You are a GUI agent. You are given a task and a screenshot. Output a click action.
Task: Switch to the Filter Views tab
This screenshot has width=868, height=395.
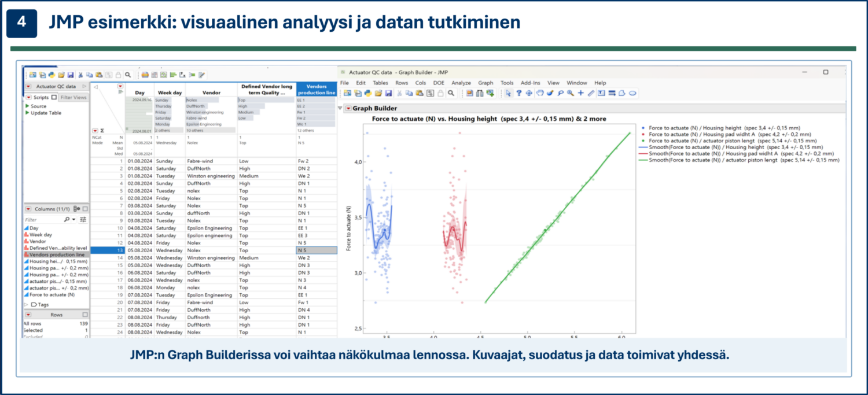coord(73,97)
